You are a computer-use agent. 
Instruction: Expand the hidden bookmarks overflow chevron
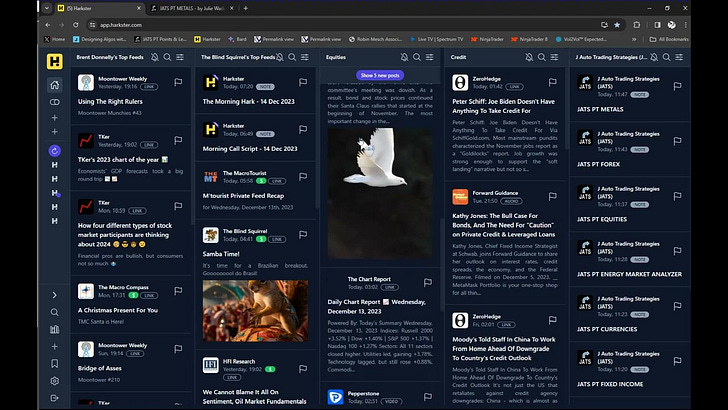(634, 39)
